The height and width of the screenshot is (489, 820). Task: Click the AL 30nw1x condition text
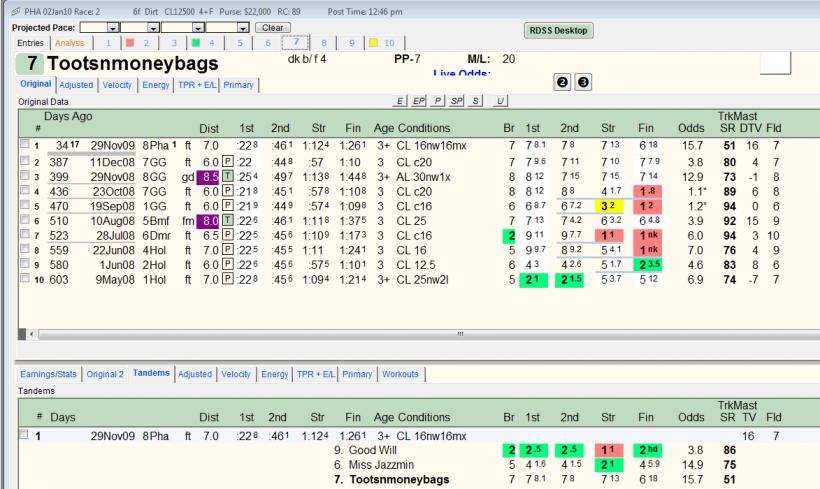click(423, 177)
